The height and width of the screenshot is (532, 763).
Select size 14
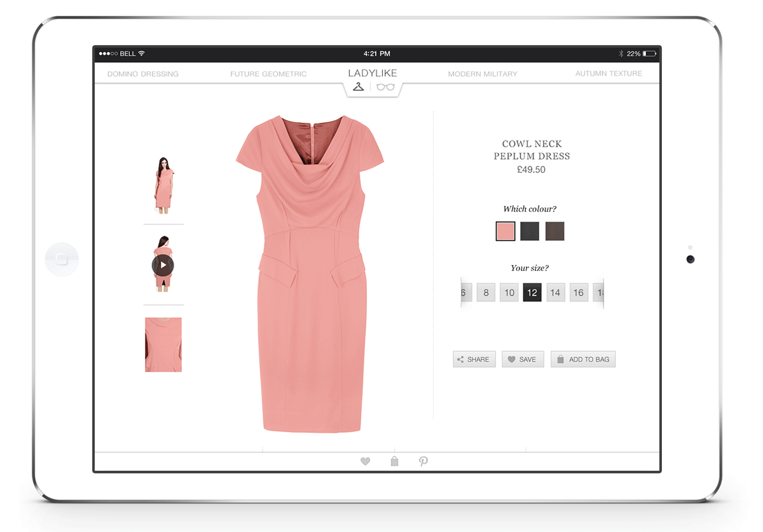click(x=556, y=292)
